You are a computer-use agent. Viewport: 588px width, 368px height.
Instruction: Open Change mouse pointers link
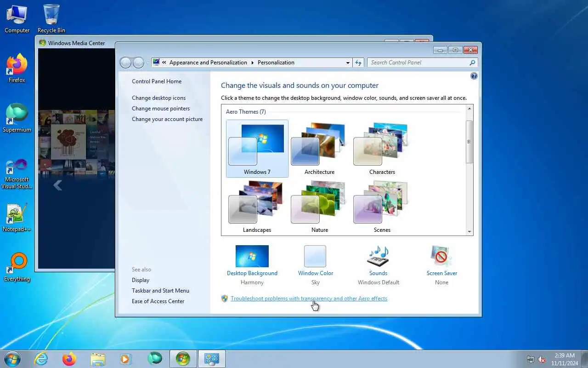click(161, 109)
